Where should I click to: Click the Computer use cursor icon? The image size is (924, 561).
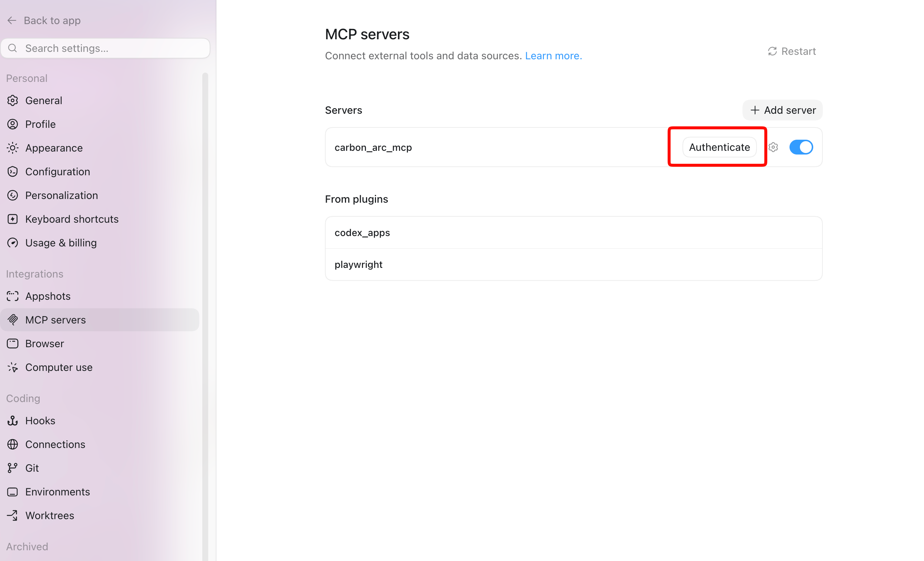click(x=12, y=367)
